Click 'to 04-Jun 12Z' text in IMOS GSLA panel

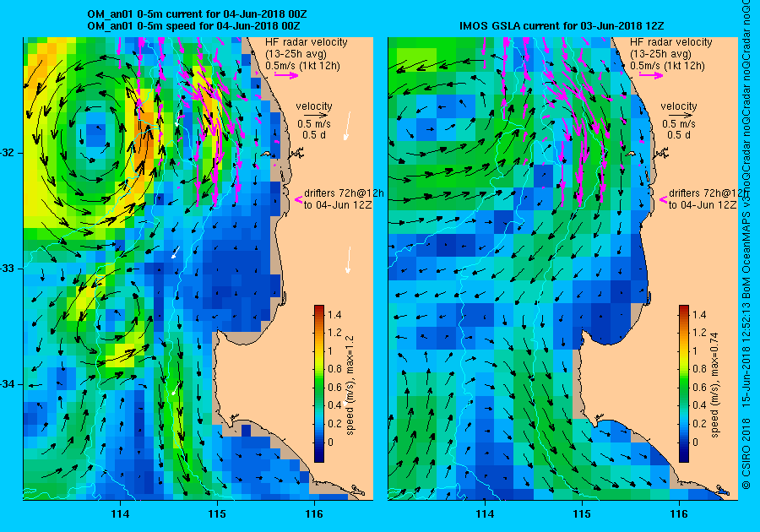pos(703,205)
